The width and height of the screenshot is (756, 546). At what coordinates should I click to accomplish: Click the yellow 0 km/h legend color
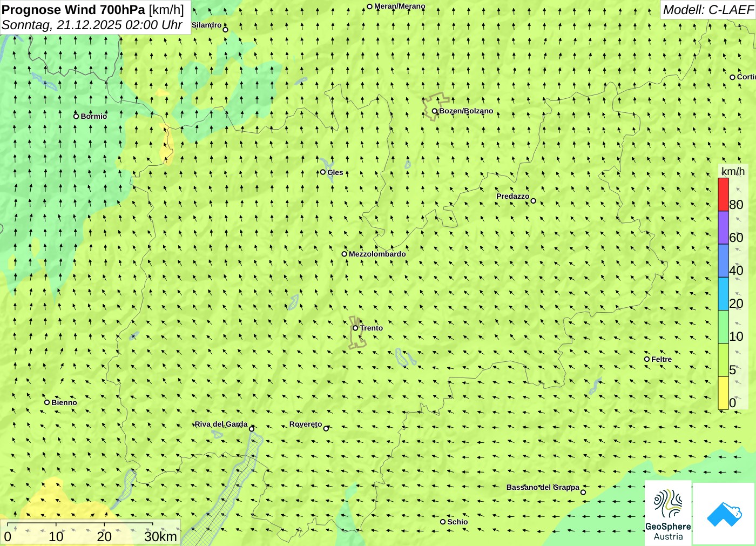723,393
